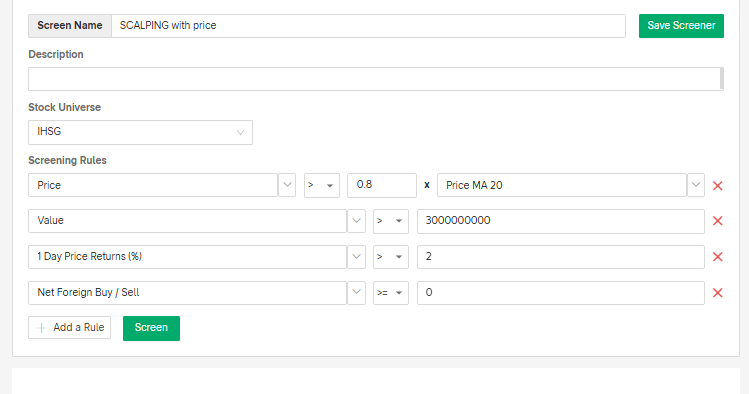Expand the 1 Day Price Returns dropdown arrow

coord(356,256)
